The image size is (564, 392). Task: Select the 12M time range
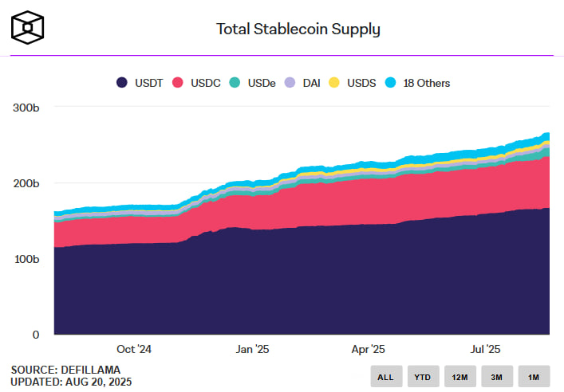click(460, 376)
